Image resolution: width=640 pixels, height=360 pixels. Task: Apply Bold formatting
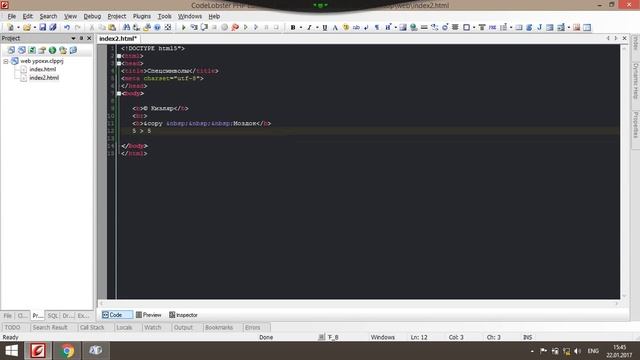pos(293,27)
